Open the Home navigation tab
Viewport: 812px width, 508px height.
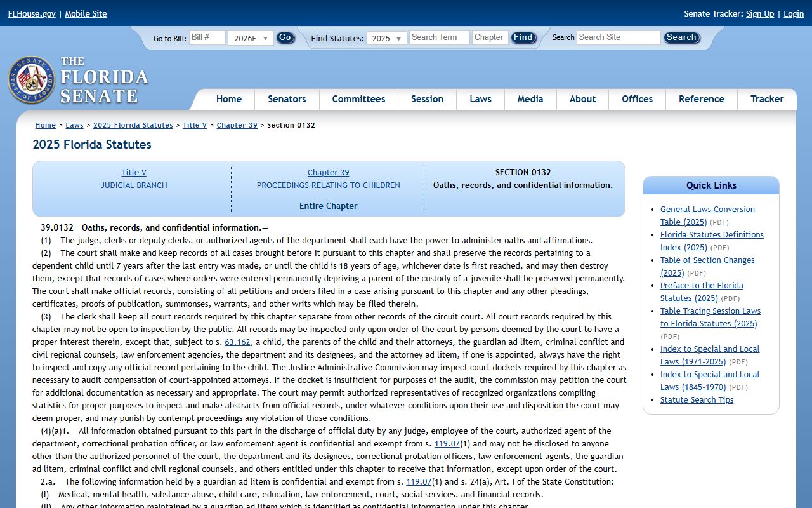(x=229, y=99)
